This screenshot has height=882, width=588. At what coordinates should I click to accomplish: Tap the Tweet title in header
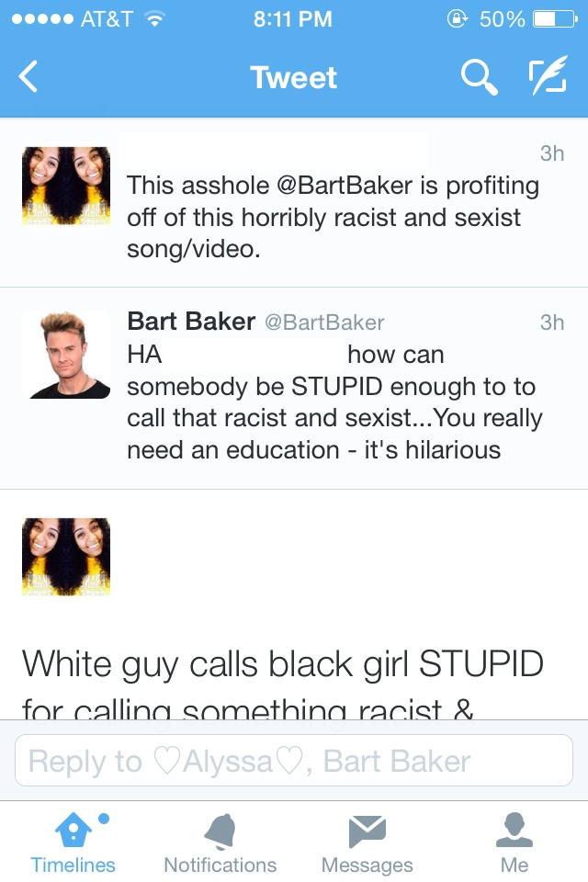pyautogui.click(x=293, y=78)
